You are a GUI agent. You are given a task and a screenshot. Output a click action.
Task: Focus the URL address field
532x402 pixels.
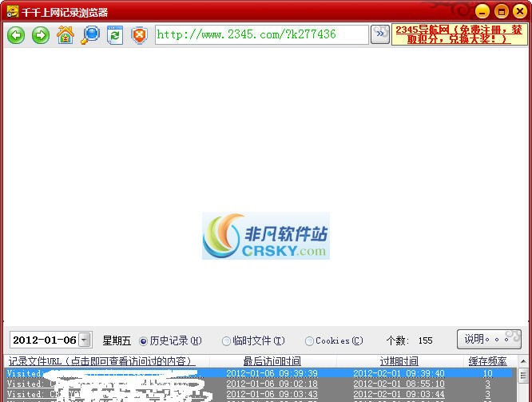261,34
